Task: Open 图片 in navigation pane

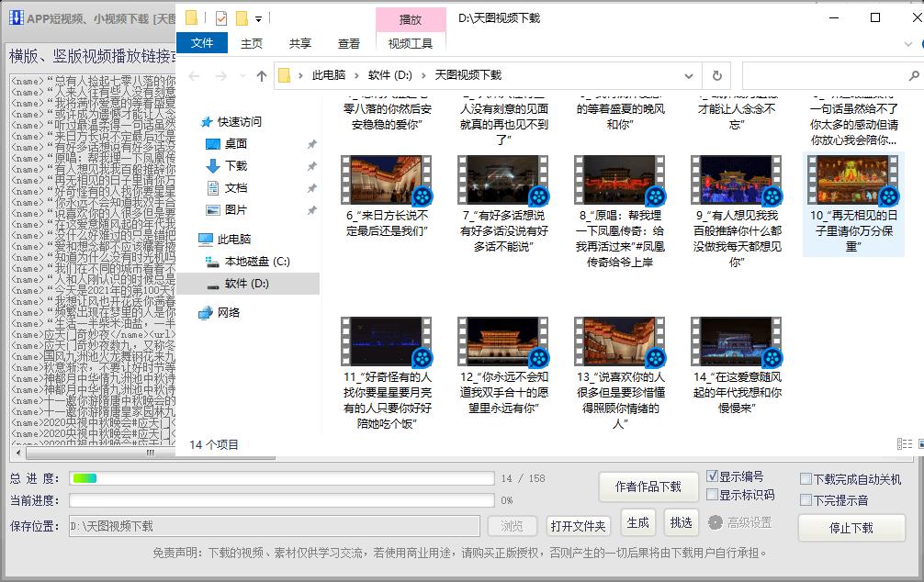Action: click(x=236, y=209)
